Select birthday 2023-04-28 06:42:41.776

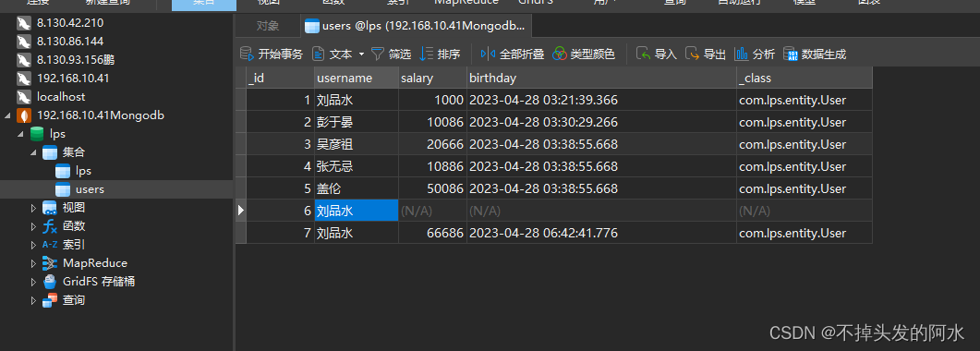(601, 233)
